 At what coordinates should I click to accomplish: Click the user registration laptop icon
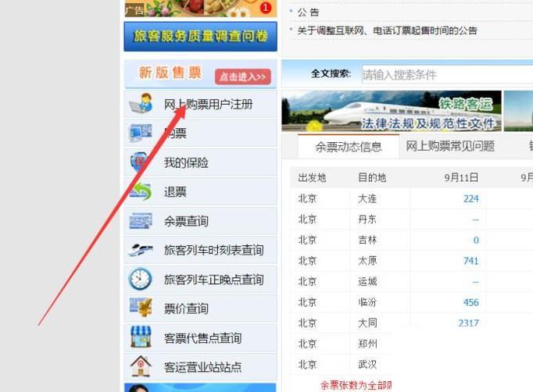[x=141, y=103]
